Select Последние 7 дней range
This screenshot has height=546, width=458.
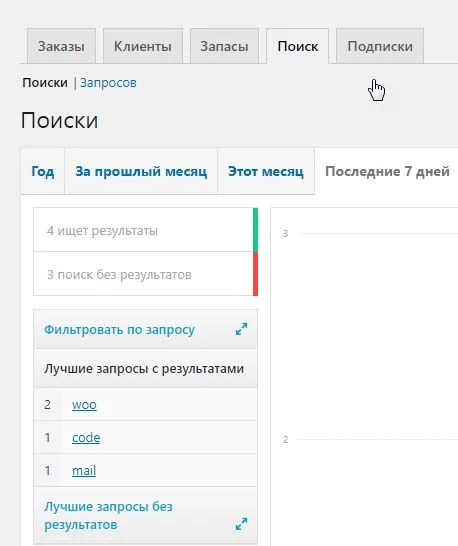(387, 171)
